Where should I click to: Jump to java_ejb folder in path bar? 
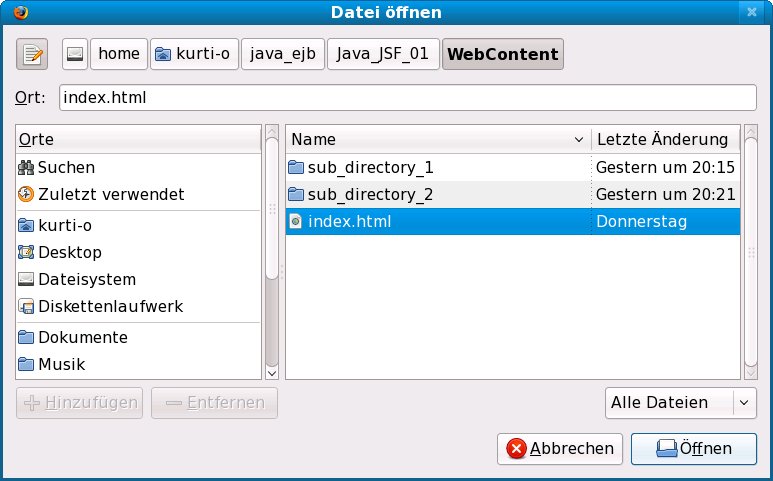[x=283, y=54]
